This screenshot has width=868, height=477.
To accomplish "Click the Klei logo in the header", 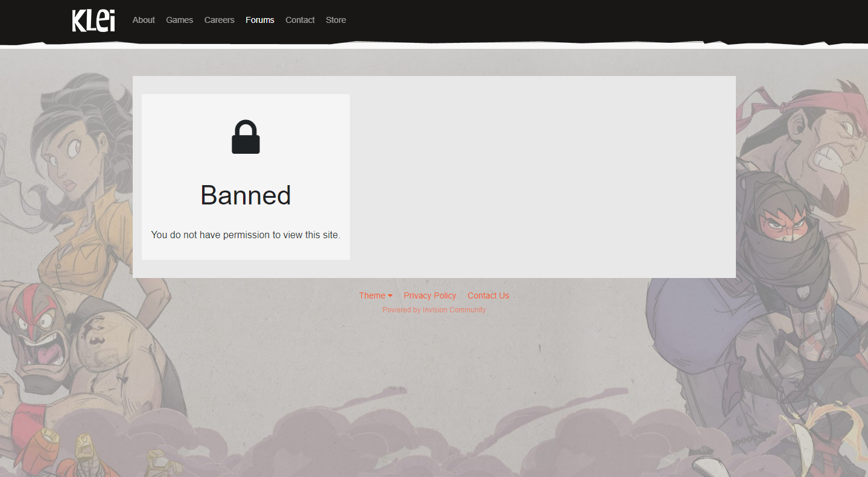I will tap(93, 21).
